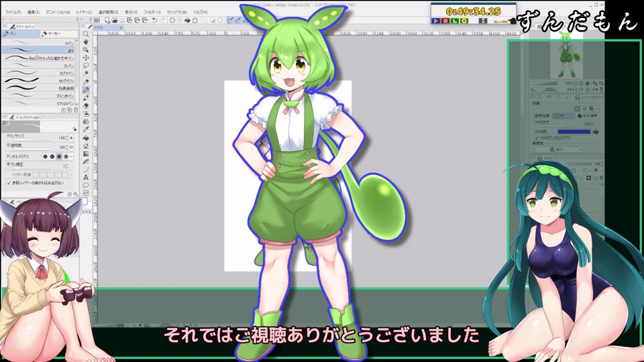Click the Zoom in icon in Navigator
644x362 pixels.
tap(581, 83)
